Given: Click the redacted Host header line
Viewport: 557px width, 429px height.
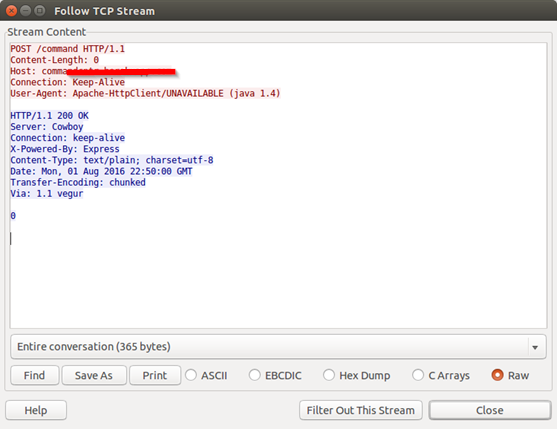Looking at the screenshot, I should pos(93,71).
